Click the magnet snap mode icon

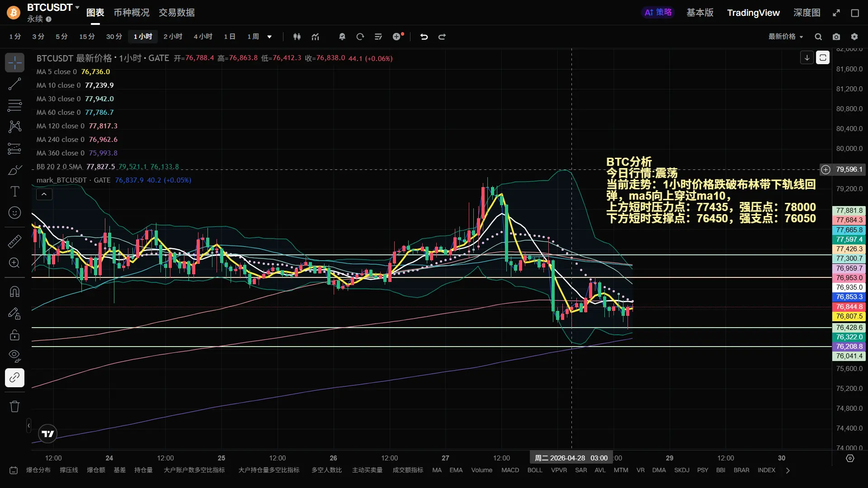(14, 291)
